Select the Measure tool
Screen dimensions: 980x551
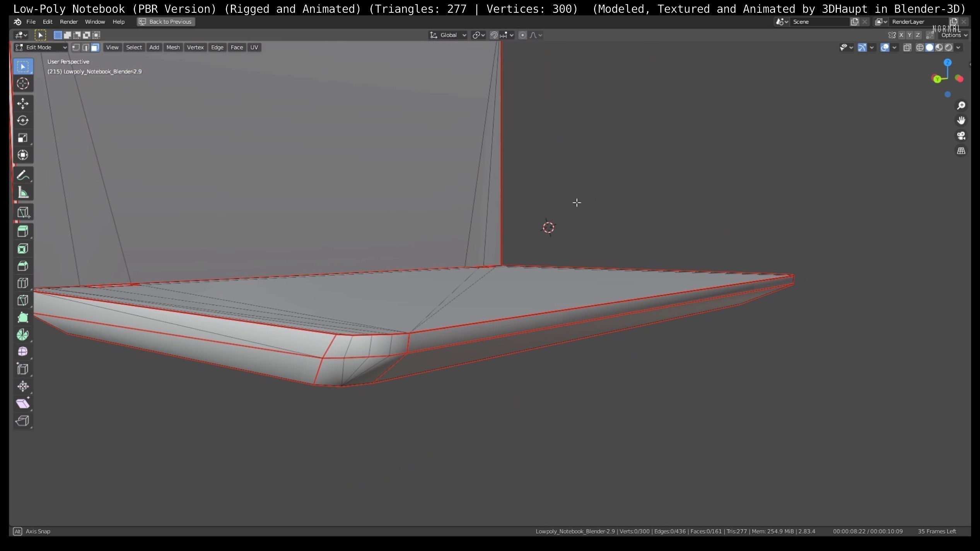pos(23,193)
